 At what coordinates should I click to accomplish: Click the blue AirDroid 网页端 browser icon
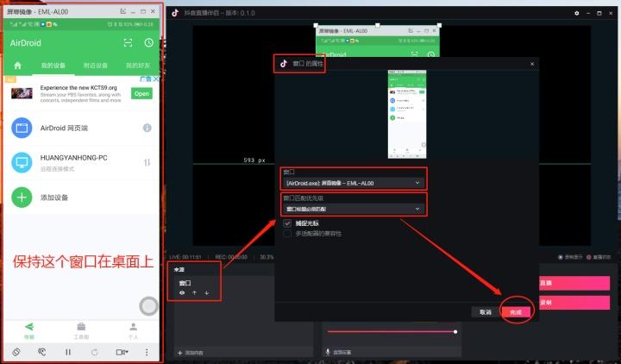click(22, 128)
